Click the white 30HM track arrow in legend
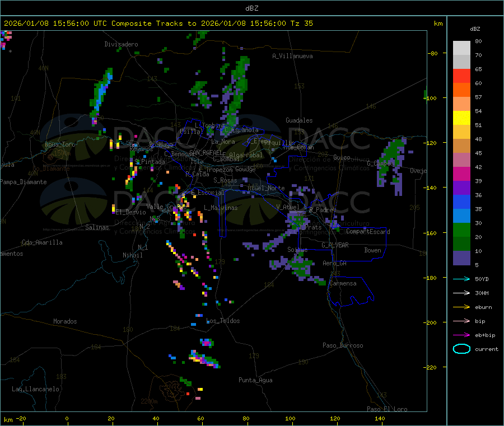The height and width of the screenshot is (426, 504). click(x=461, y=293)
